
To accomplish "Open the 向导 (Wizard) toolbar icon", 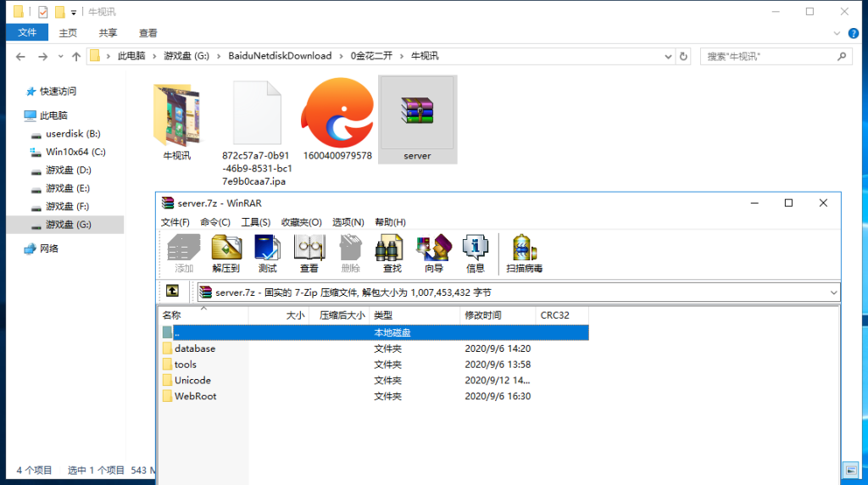I will (x=434, y=254).
